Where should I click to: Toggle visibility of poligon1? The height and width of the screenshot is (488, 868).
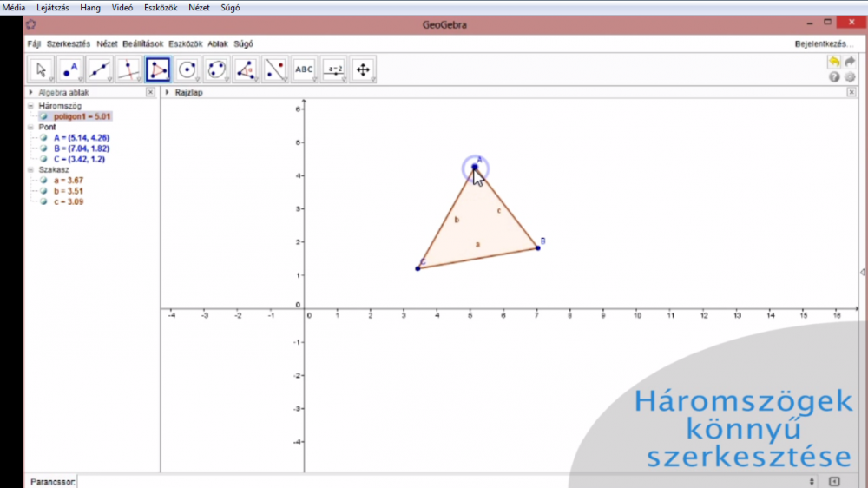tap(43, 116)
